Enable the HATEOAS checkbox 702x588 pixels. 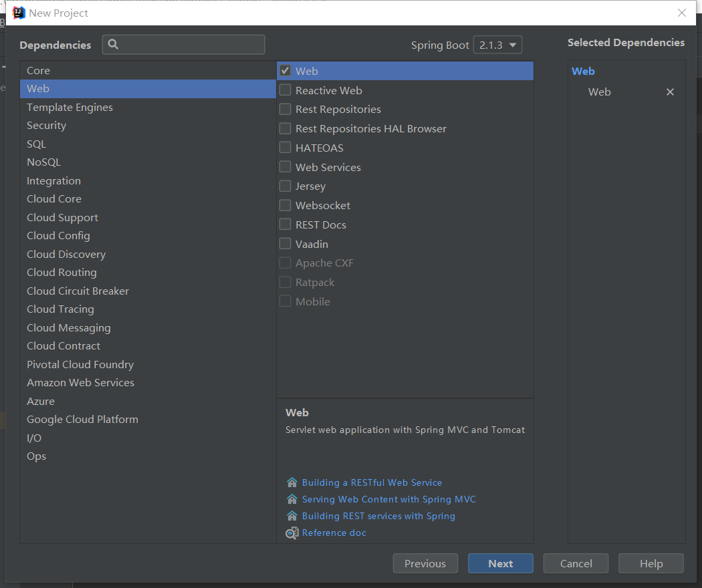[285, 147]
